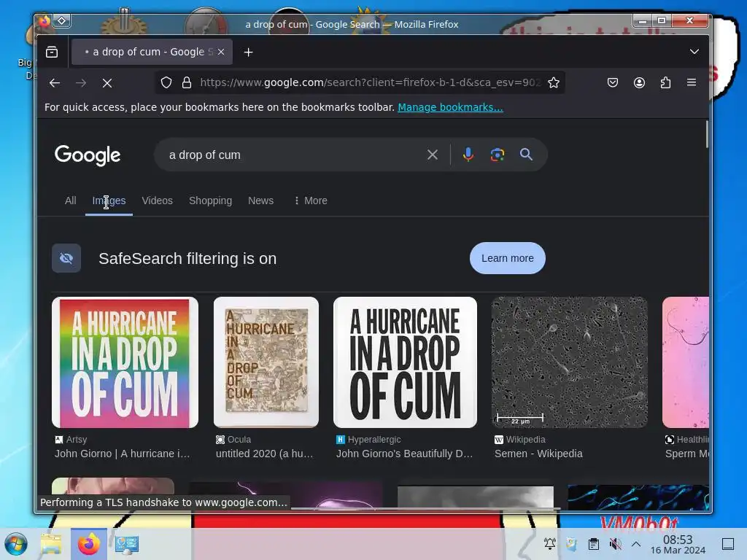Screen dimensions: 747x560
Task: Click the SafeSearch crossed-eye icon
Action: 66,258
